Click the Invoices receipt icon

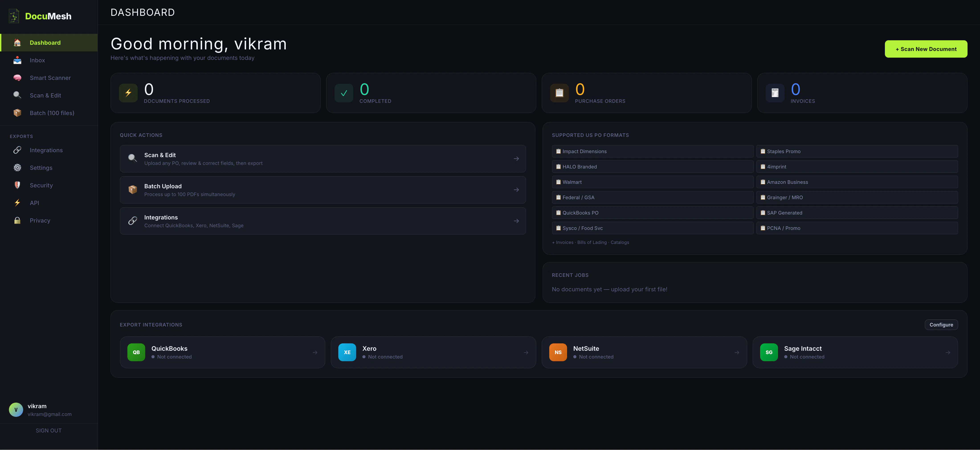pyautogui.click(x=775, y=93)
